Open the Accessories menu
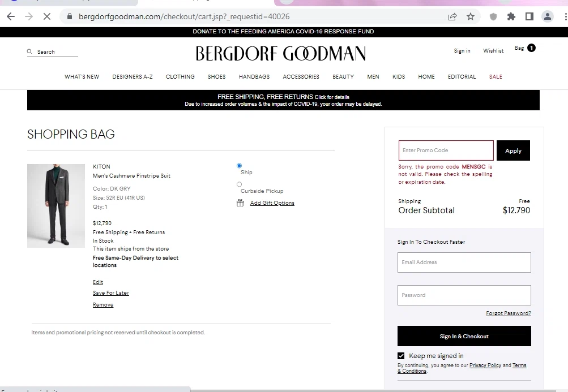This screenshot has width=568, height=392. click(x=301, y=77)
